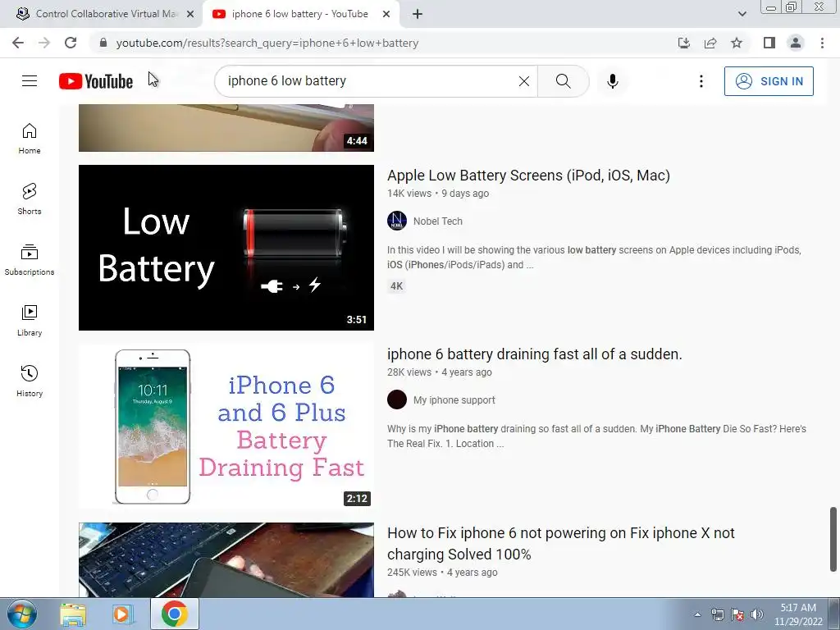Image resolution: width=840 pixels, height=630 pixels.
Task: Click the '245K views' text
Action: [412, 572]
